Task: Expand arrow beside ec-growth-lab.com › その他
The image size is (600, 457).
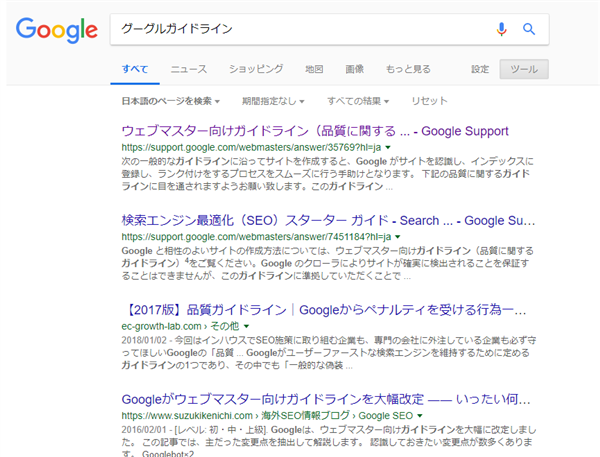Action: pos(246,326)
